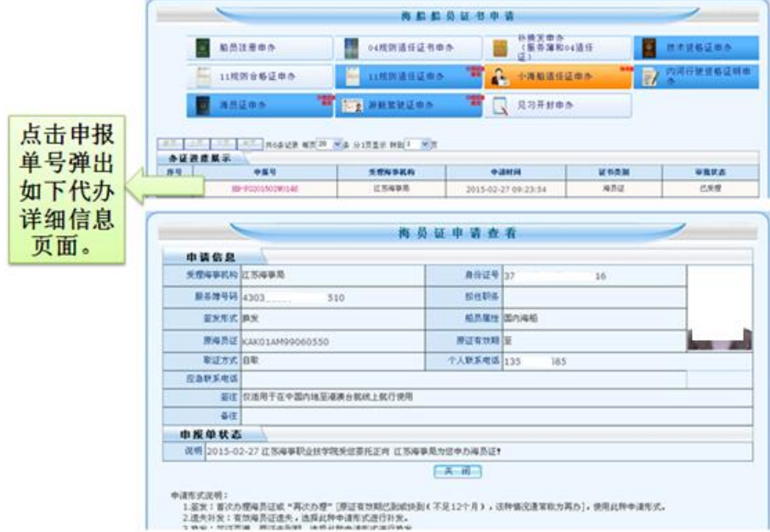Click the 原海员证 number field

click(344, 342)
